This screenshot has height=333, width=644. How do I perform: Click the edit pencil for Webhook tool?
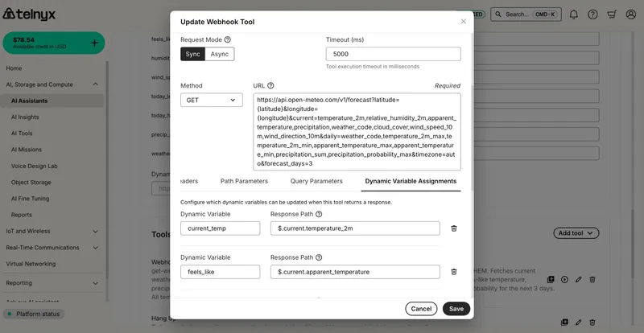578,279
